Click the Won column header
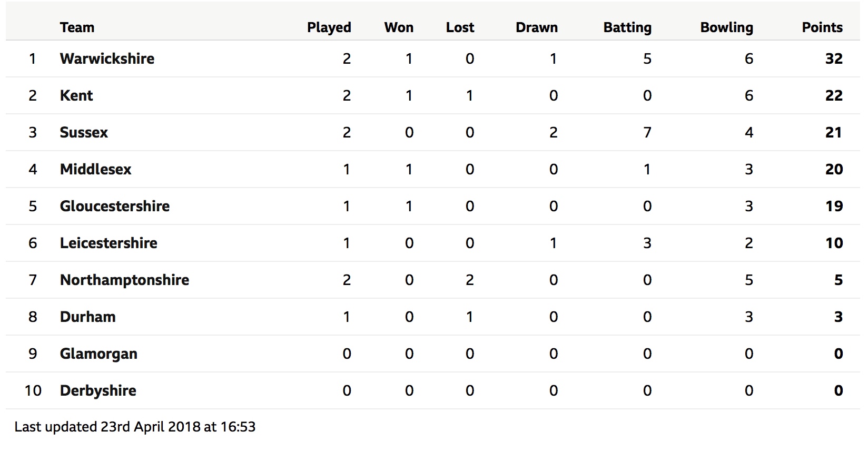Viewport: 868px width, 451px height. click(399, 27)
